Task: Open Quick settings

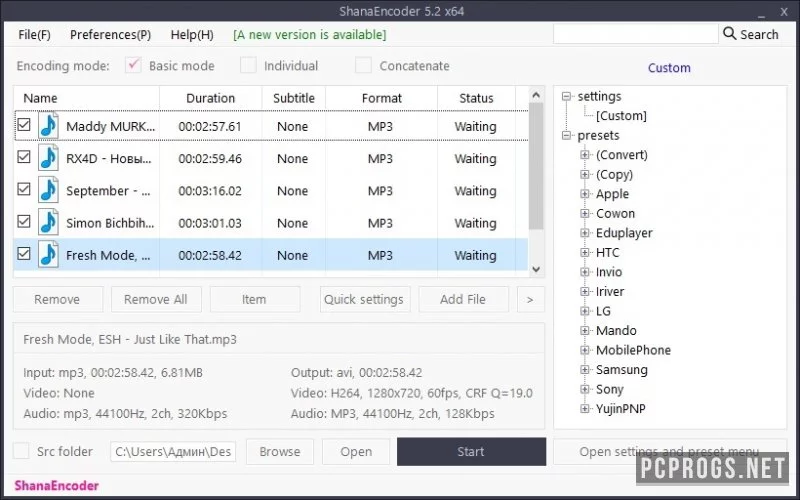Action: point(365,299)
